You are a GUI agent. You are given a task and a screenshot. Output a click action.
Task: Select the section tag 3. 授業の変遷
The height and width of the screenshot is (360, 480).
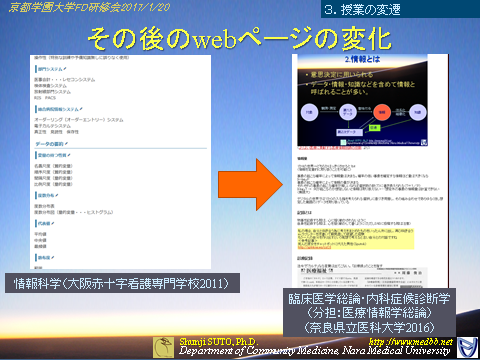pos(362,9)
